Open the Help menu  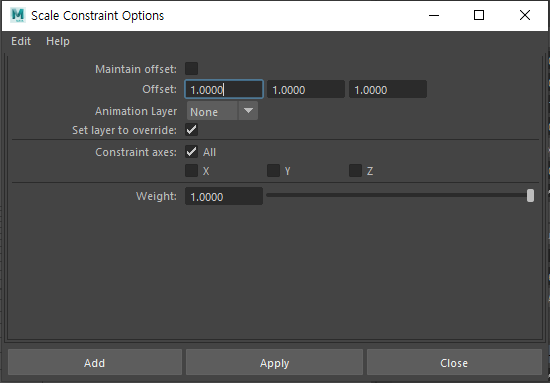[58, 41]
